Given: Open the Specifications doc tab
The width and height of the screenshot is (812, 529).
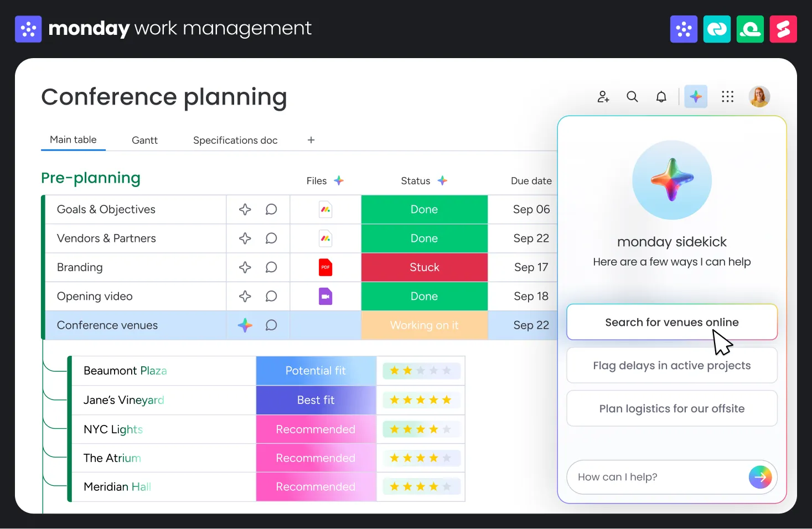Looking at the screenshot, I should click(235, 141).
